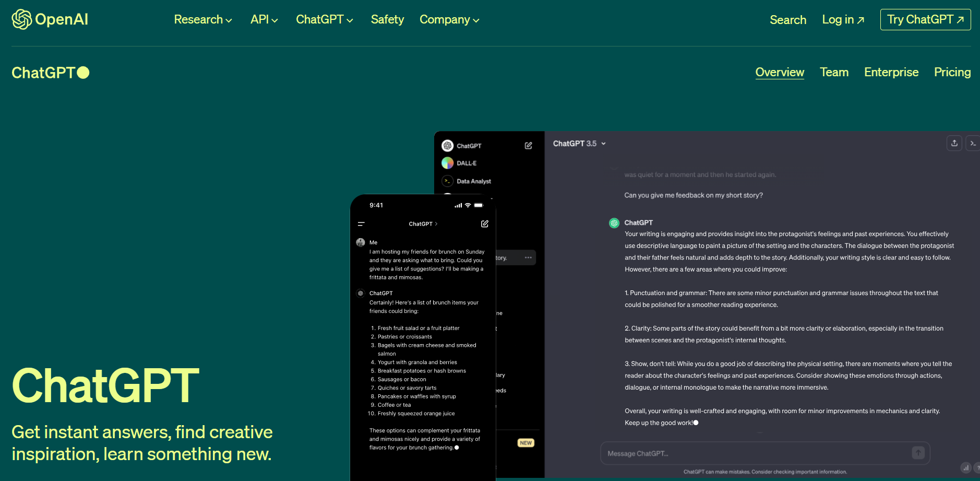Image resolution: width=980 pixels, height=481 pixels.
Task: Open the phone hamburger menu icon
Action: (361, 224)
